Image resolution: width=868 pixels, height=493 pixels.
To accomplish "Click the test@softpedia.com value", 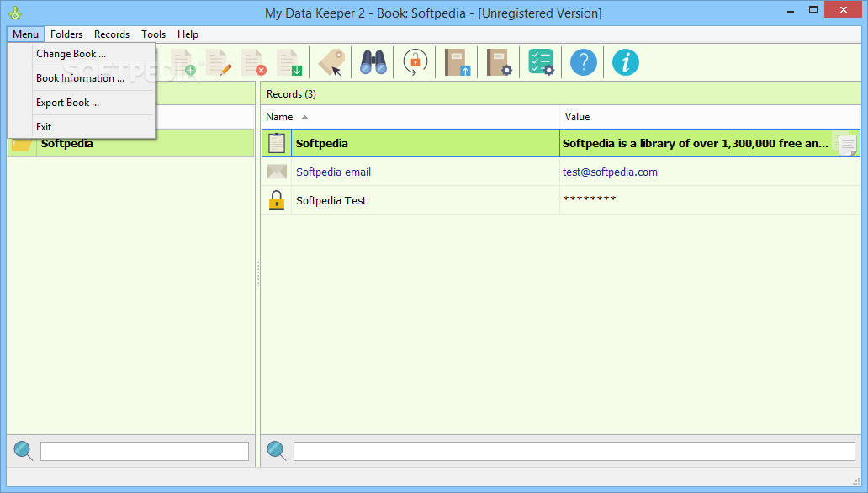I will pyautogui.click(x=610, y=172).
